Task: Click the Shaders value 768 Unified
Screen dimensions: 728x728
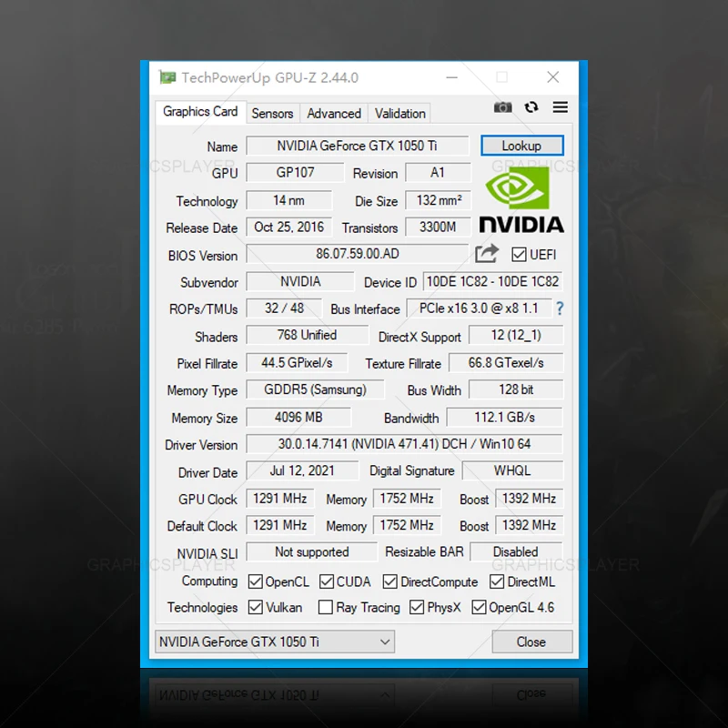Action: click(308, 335)
